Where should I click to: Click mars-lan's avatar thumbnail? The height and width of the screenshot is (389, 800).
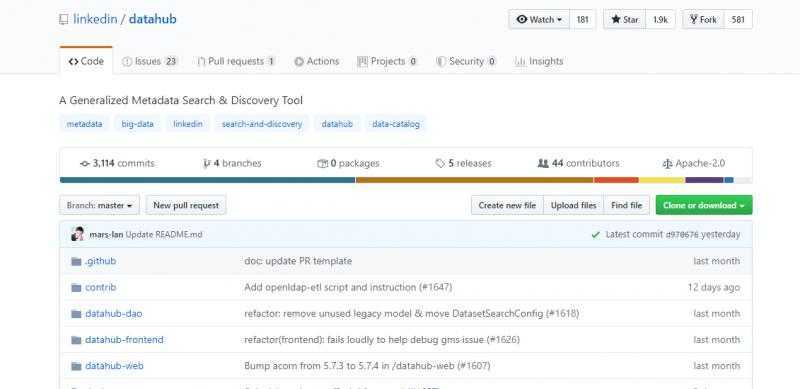click(78, 234)
